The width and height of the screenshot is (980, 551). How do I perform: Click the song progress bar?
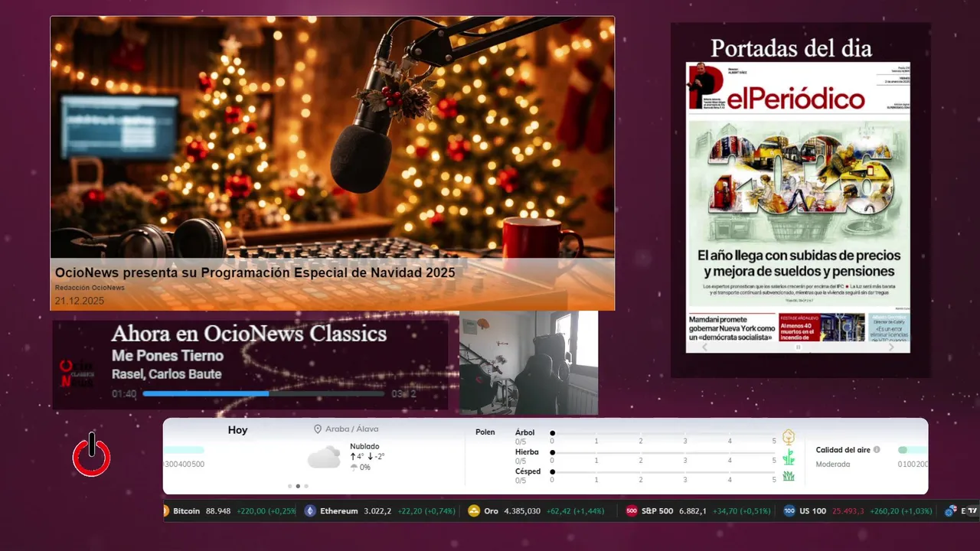[x=263, y=393]
